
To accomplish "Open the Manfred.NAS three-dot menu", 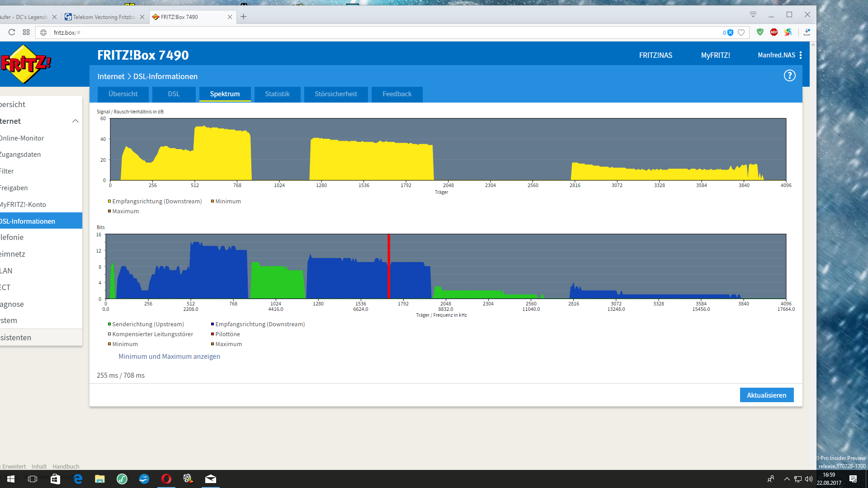I will click(801, 55).
